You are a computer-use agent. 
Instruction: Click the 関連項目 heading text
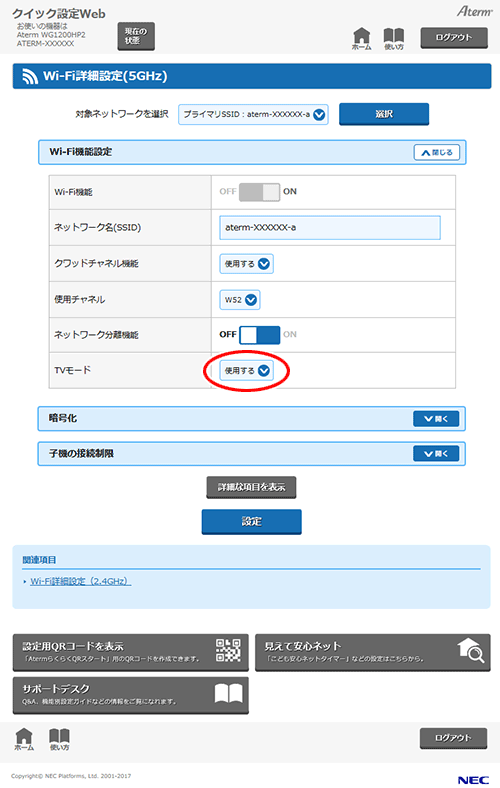(39, 560)
